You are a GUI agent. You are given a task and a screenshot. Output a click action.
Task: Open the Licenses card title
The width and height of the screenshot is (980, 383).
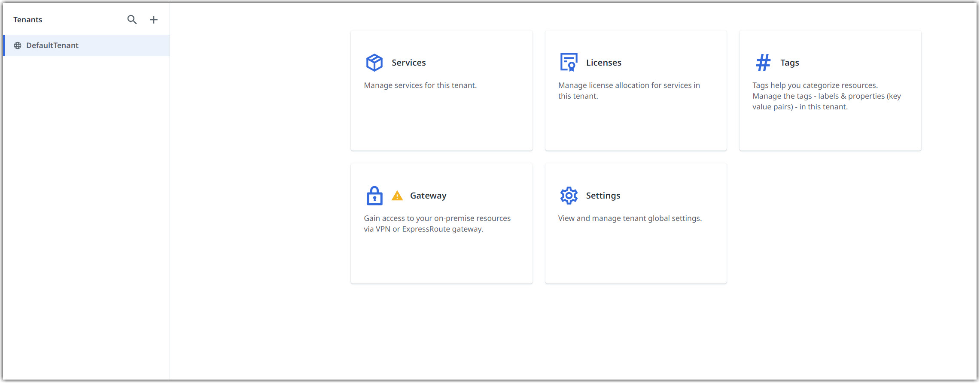(x=603, y=63)
